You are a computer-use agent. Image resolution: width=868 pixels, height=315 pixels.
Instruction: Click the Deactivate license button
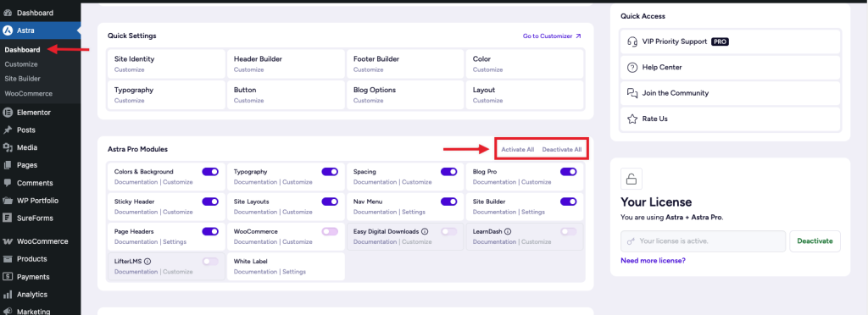[x=815, y=241]
